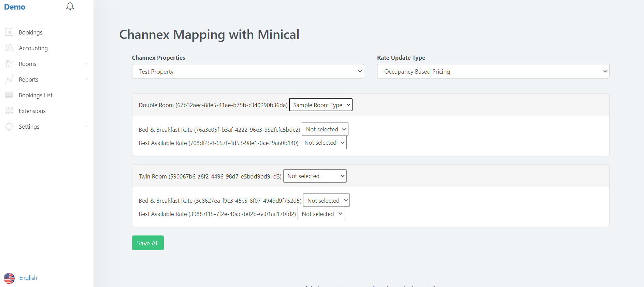644x287 pixels.
Task: Open the Channex Properties dropdown
Action: (x=248, y=71)
